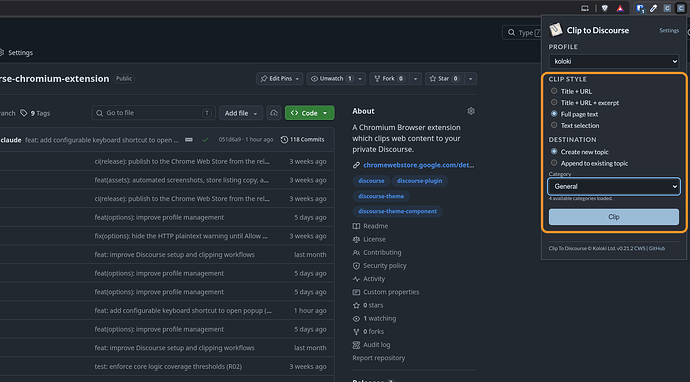The image size is (690, 382).
Task: Expand the Edit Pins dropdown
Action: (279, 78)
